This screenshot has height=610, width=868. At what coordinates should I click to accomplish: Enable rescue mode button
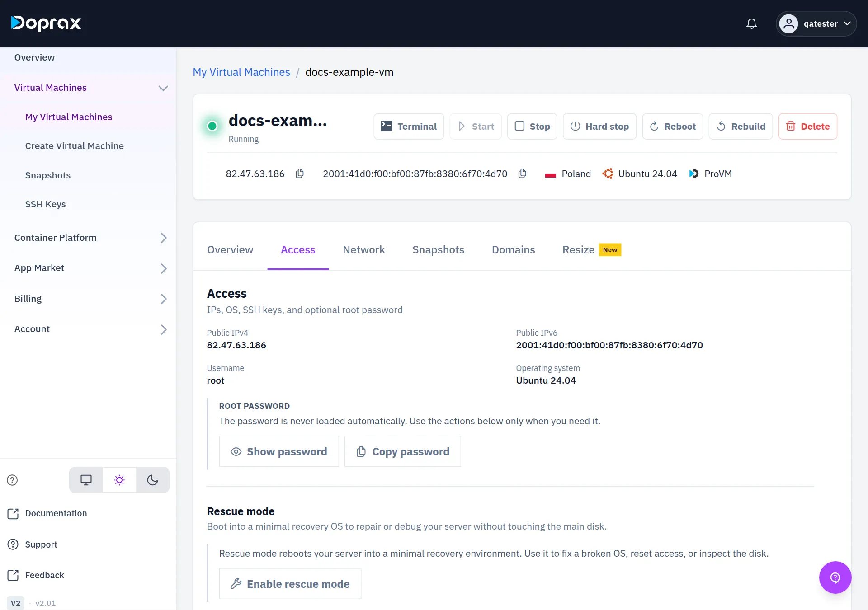click(290, 584)
